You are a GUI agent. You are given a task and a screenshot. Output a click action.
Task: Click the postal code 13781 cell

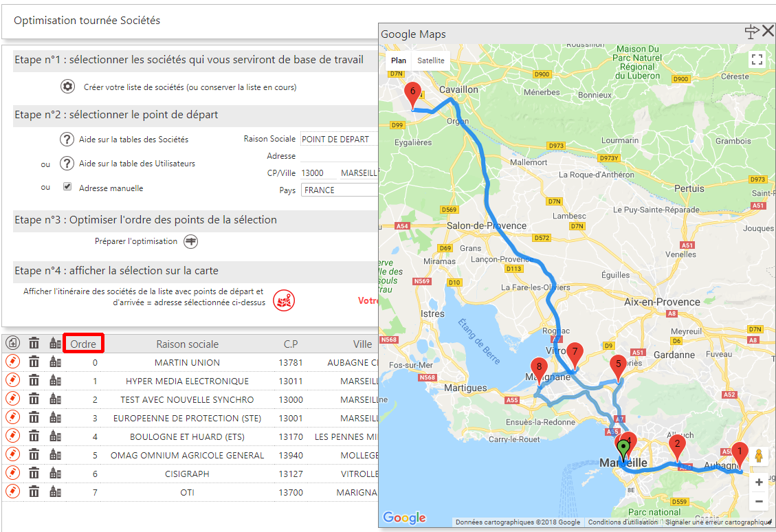291,362
